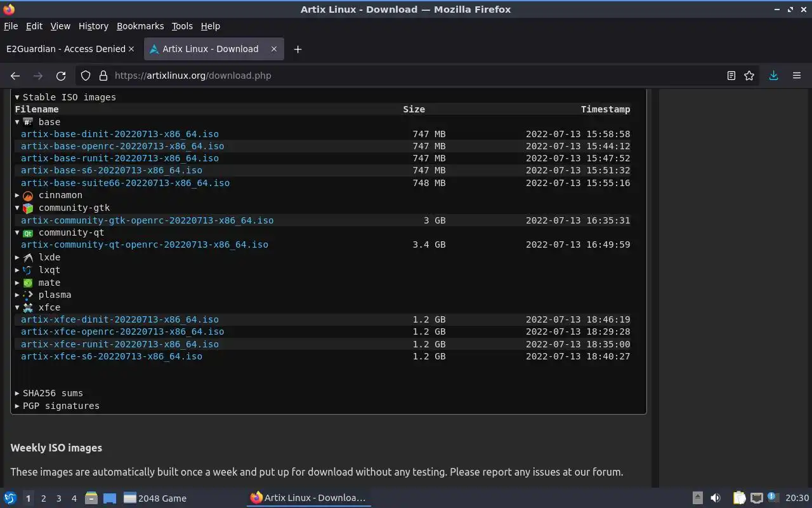
Task: Collapse the xfce group
Action: click(x=17, y=307)
